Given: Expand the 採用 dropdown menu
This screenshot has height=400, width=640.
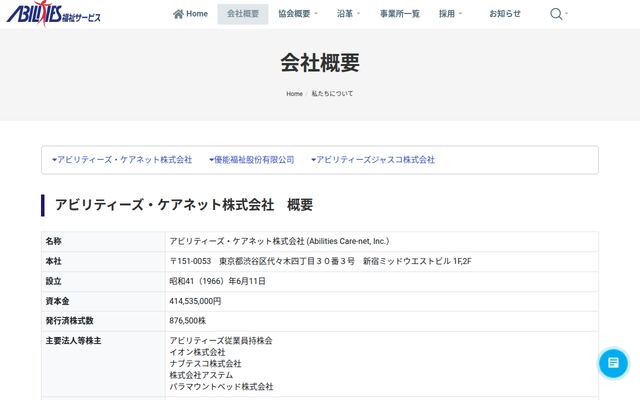Looking at the screenshot, I should pyautogui.click(x=450, y=14).
